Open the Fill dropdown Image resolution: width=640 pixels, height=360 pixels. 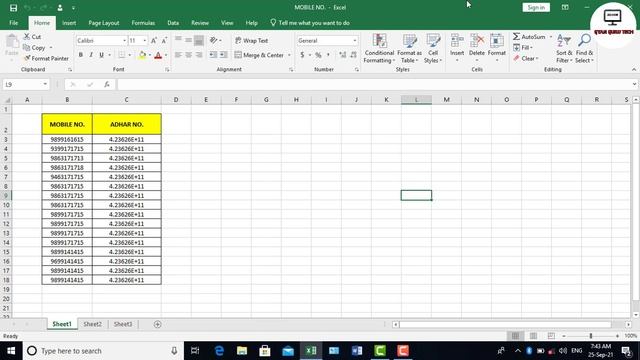[523, 48]
